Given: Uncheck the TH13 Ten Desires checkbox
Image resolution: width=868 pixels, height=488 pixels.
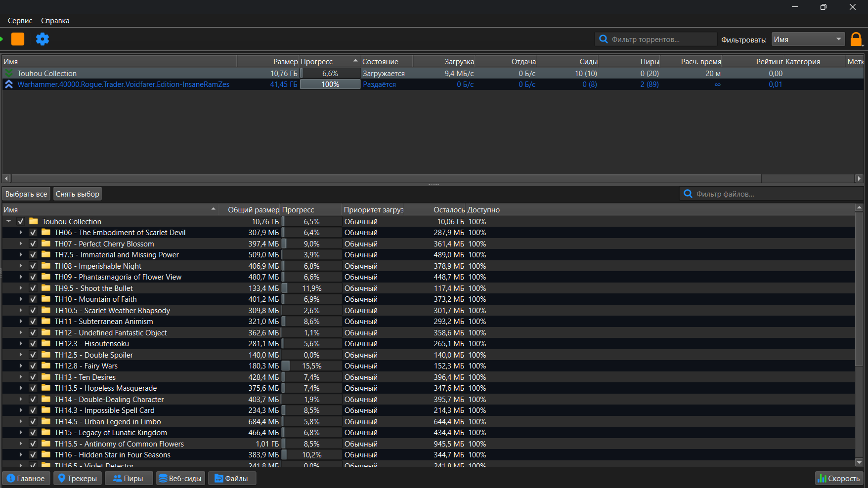Looking at the screenshot, I should pos(33,377).
